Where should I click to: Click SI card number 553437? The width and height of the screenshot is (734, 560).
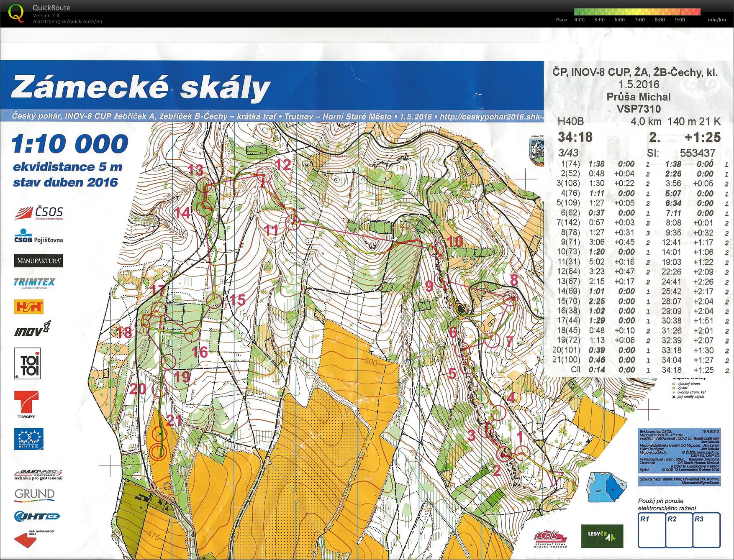[698, 153]
